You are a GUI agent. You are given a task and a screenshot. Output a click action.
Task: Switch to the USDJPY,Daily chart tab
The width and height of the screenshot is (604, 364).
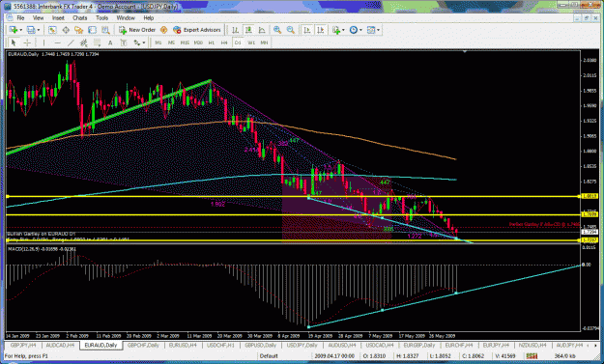(302, 346)
